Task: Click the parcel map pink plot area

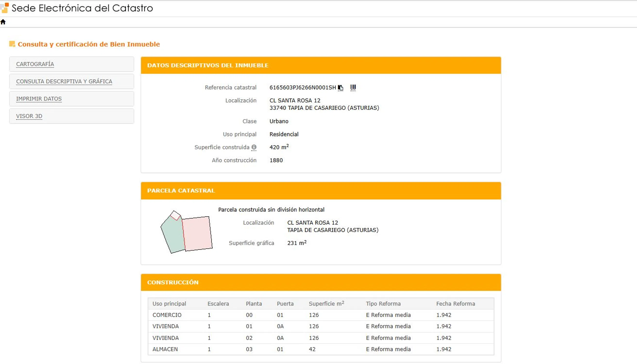Action: pos(198,233)
